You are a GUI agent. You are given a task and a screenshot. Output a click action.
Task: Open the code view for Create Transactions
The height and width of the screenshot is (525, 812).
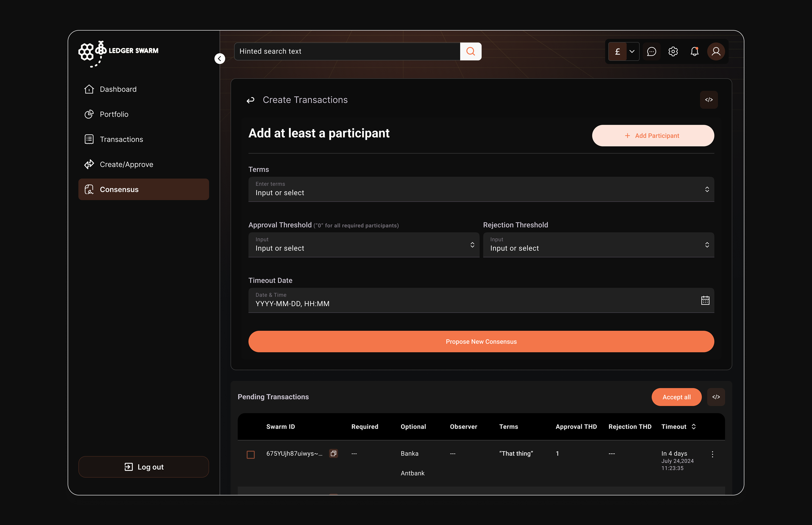point(709,100)
